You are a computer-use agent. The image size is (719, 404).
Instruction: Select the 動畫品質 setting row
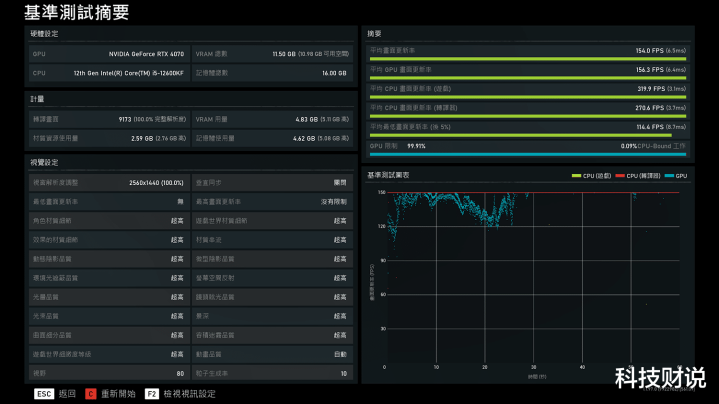(273, 354)
